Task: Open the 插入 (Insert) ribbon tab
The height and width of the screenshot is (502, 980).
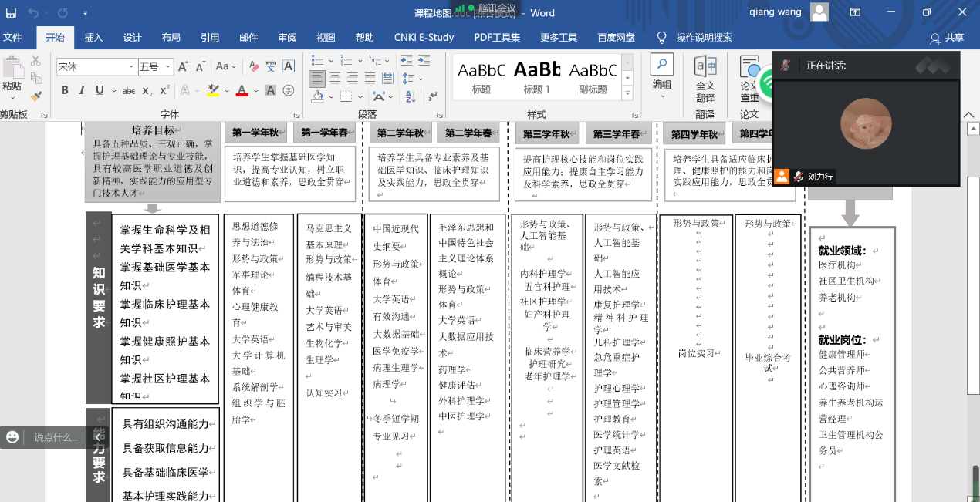Action: click(93, 37)
